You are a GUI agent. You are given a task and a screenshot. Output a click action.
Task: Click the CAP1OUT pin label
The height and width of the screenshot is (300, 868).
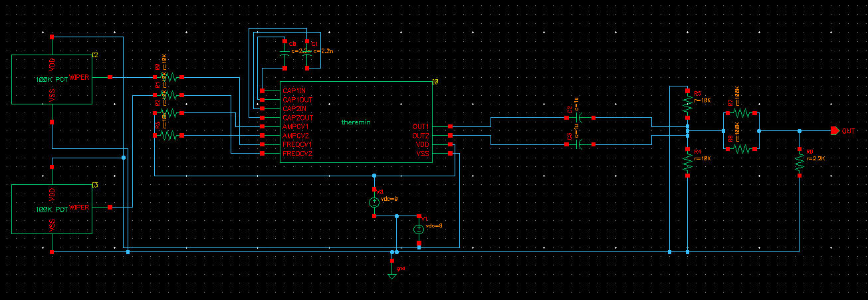[x=297, y=99]
